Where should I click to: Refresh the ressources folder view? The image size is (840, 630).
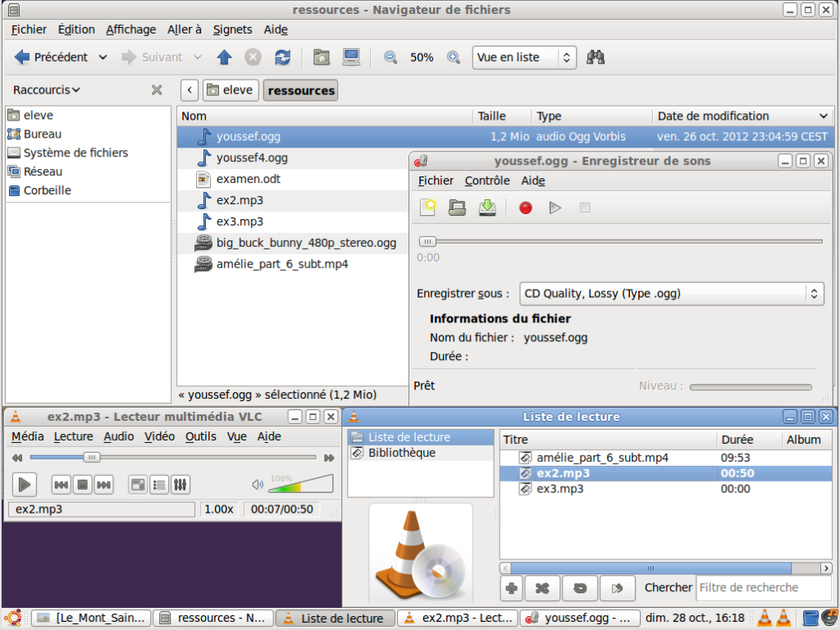(x=283, y=57)
